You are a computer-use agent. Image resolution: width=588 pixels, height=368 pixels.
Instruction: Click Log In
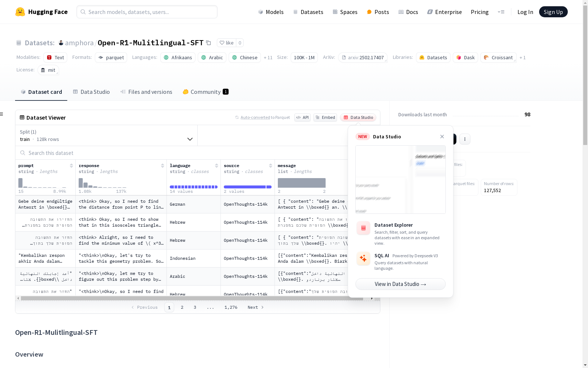click(525, 12)
